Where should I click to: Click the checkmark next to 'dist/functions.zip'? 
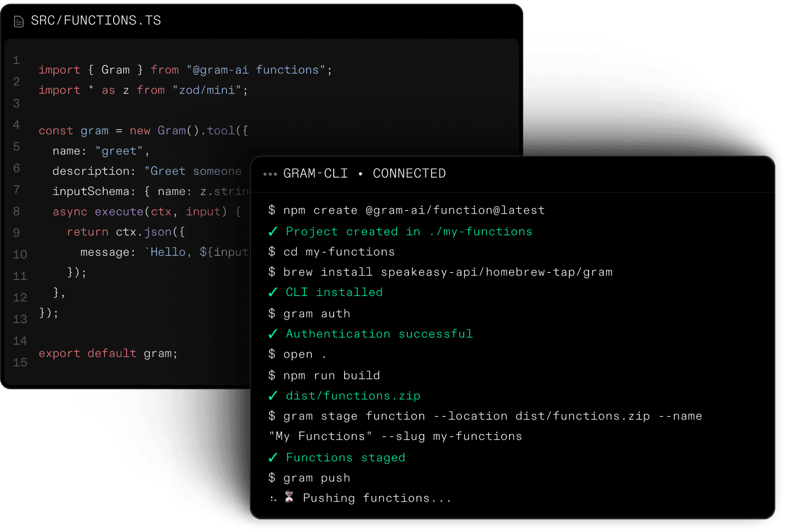click(x=272, y=395)
